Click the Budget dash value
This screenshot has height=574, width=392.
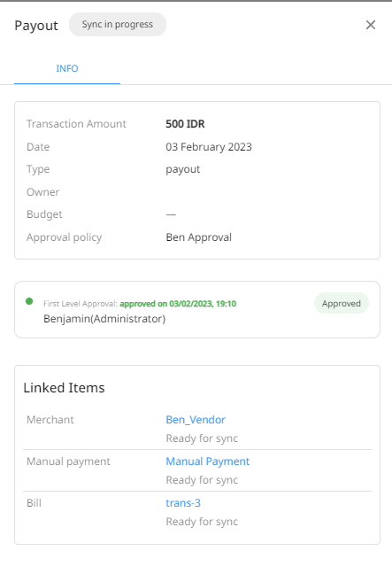point(171,214)
